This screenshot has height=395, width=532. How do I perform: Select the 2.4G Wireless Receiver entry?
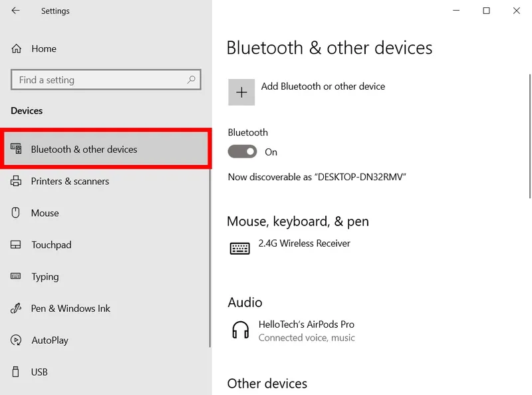(305, 243)
